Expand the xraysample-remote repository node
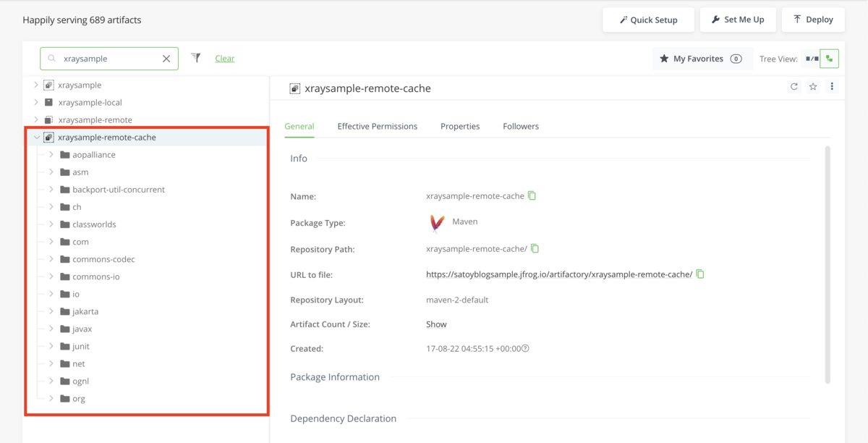 [36, 120]
